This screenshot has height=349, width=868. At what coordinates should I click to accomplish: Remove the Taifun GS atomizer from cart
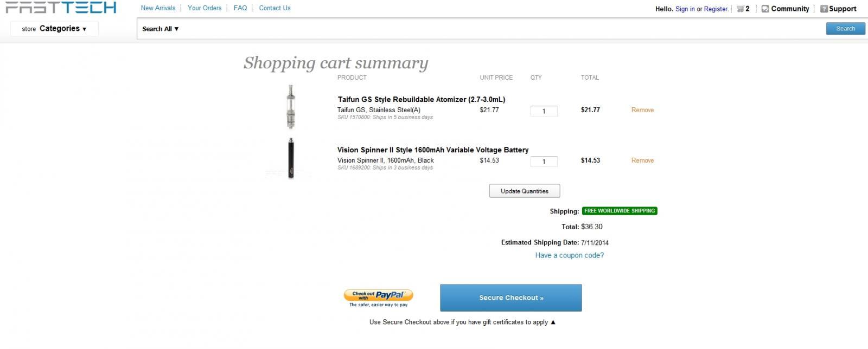(x=642, y=110)
